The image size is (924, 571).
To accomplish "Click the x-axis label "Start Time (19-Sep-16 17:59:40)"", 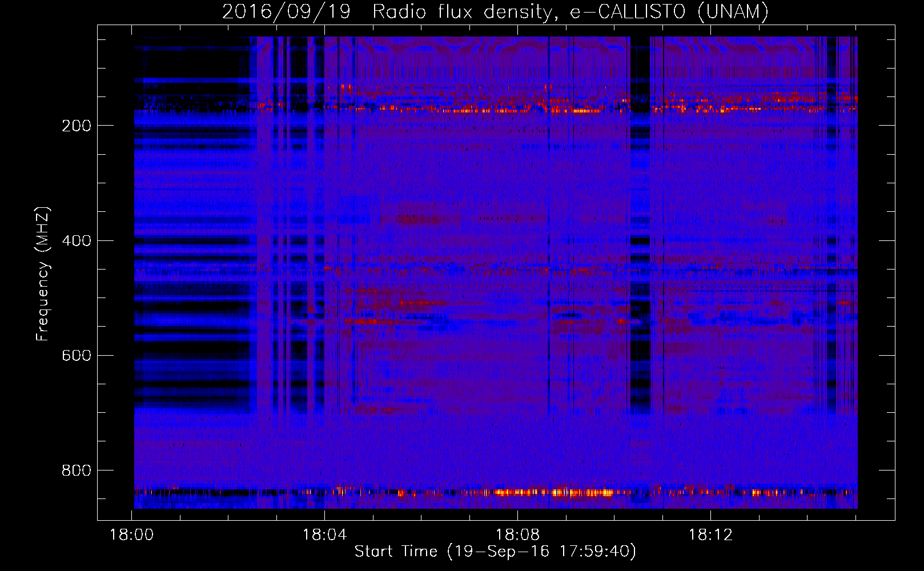I will (x=495, y=552).
